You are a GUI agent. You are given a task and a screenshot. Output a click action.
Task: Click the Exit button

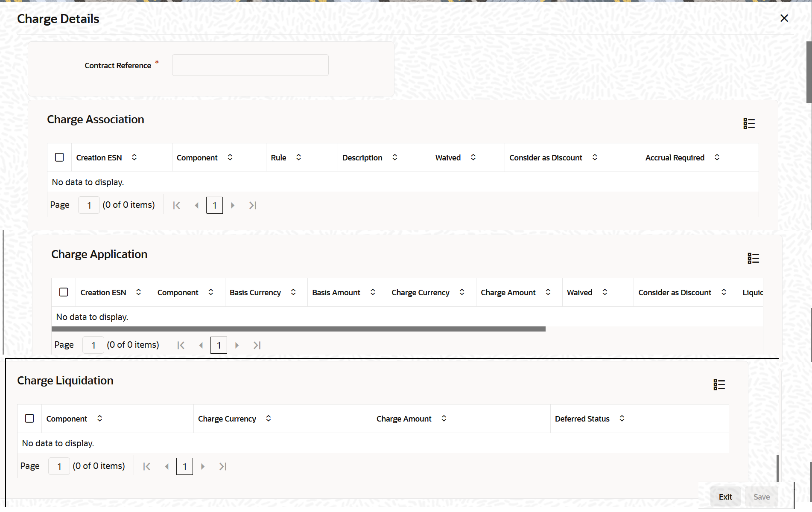(725, 497)
